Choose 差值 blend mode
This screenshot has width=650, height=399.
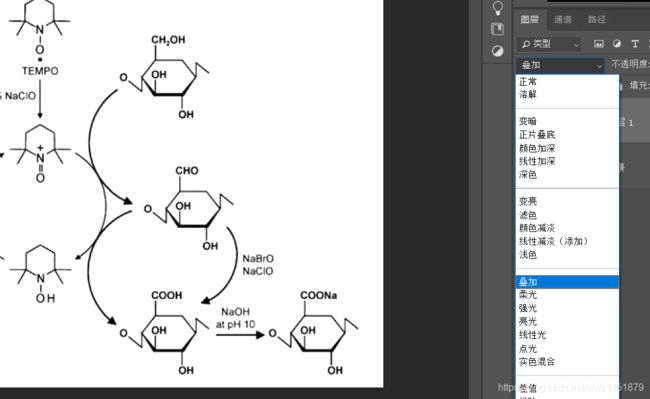[567, 388]
